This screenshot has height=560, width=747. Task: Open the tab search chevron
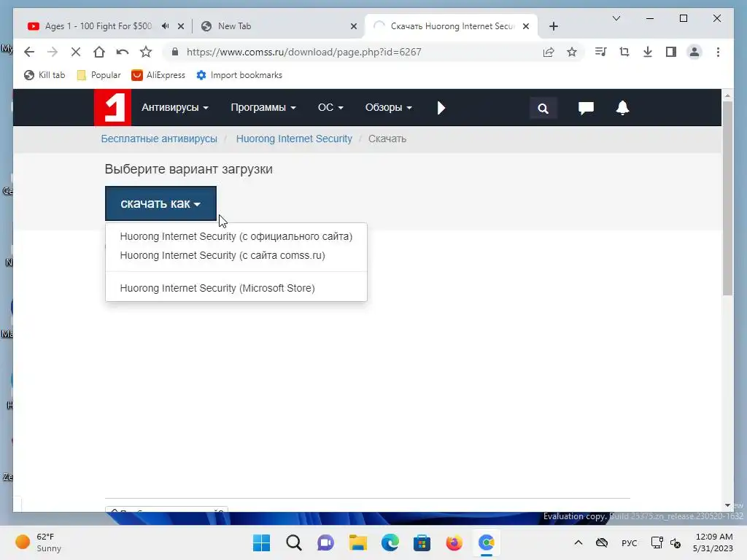tap(616, 18)
